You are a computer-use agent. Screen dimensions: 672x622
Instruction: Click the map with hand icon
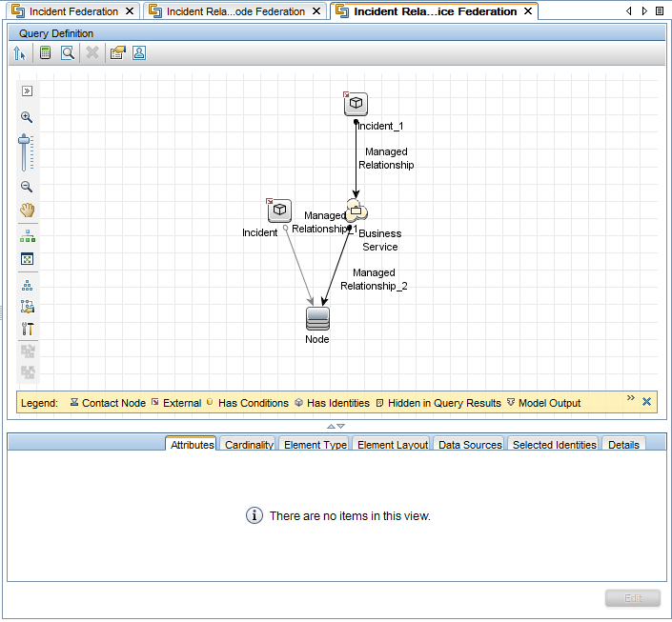(28, 307)
